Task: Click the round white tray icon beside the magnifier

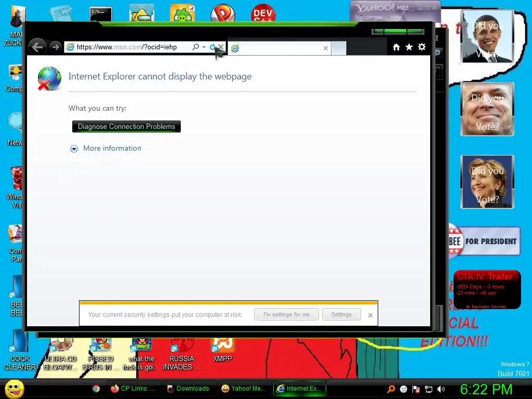Action: pos(403,389)
